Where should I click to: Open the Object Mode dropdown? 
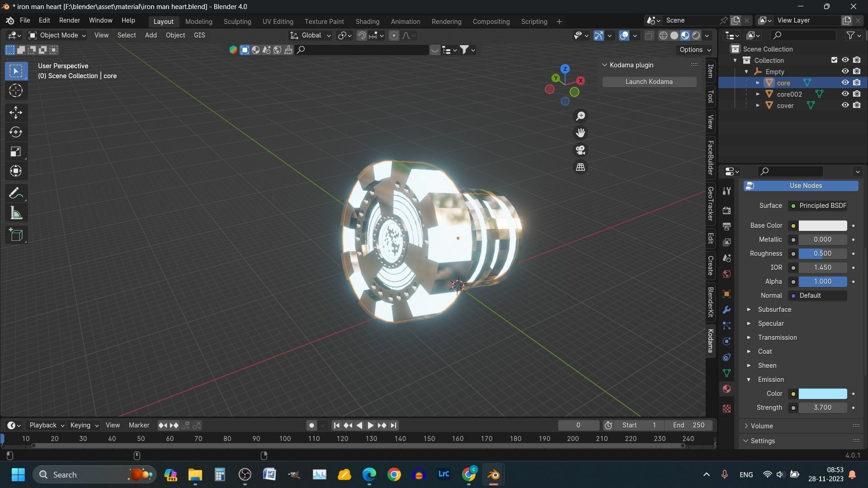(57, 35)
